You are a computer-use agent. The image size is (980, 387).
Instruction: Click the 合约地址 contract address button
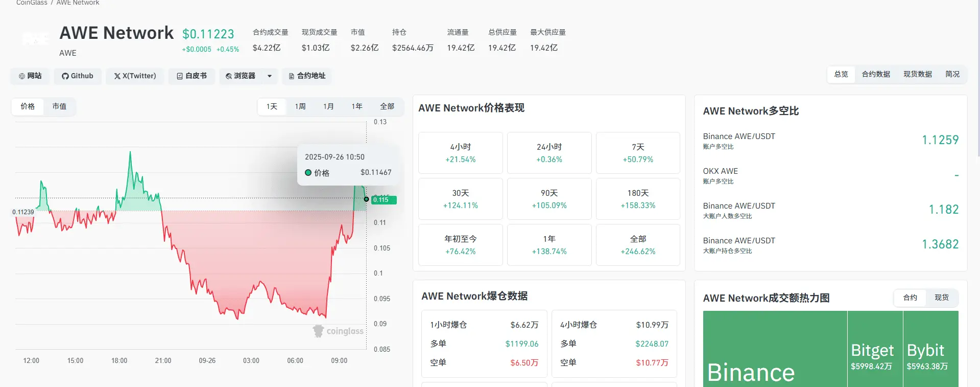click(x=307, y=76)
